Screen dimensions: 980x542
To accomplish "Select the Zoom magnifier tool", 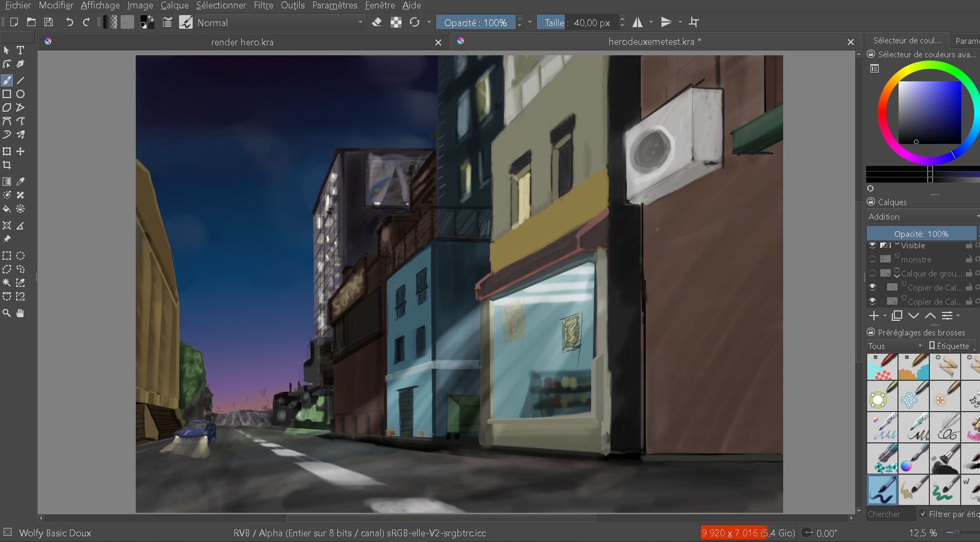I will (7, 313).
